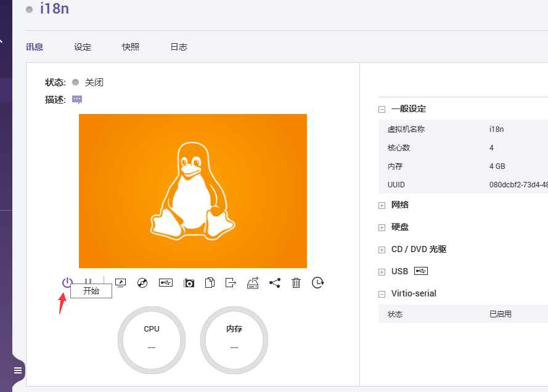
Task: Take a snapshot with the camera icon
Action: point(189,283)
